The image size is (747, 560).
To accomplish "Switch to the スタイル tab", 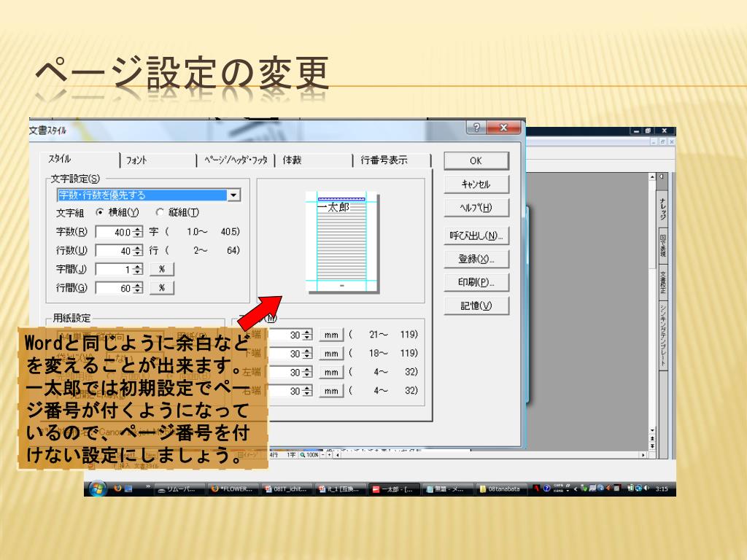I will click(x=80, y=159).
